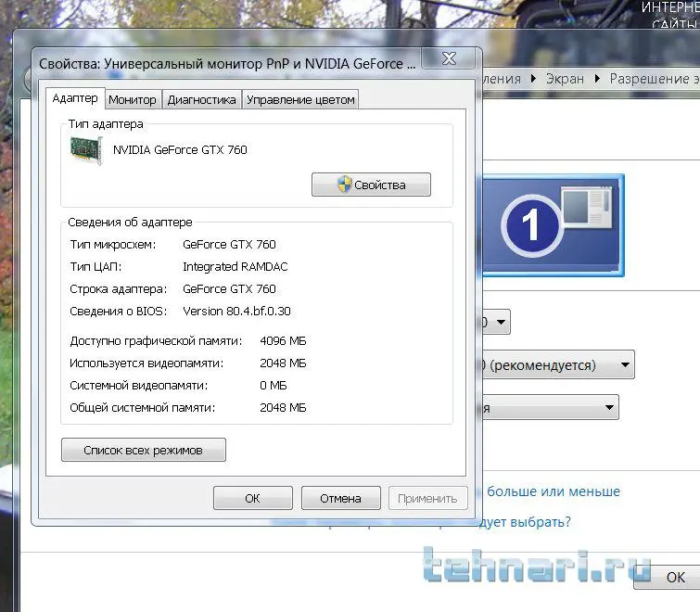The height and width of the screenshot is (612, 700).
Task: Switch to the Монитор tab
Action: tap(133, 99)
